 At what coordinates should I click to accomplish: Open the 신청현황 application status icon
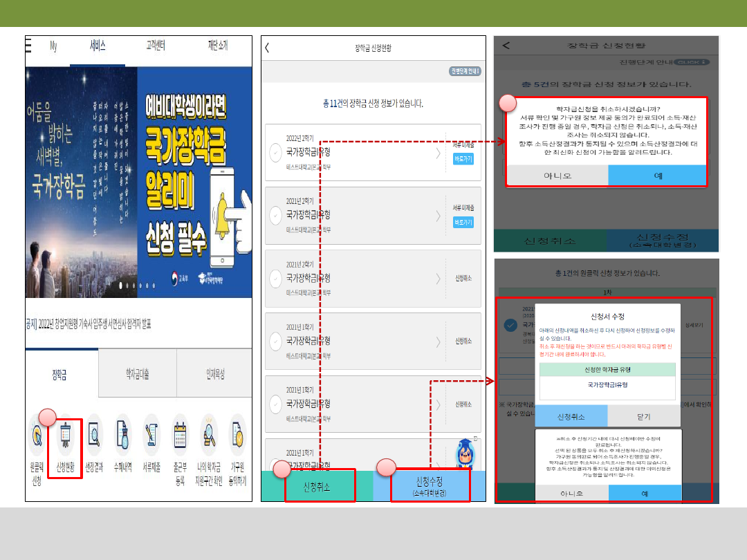(65, 437)
